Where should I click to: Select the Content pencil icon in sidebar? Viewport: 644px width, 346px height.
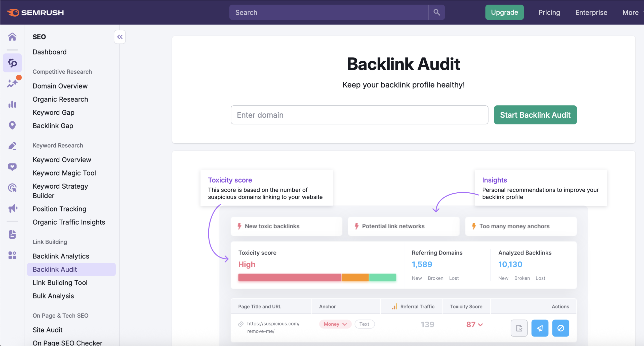pyautogui.click(x=12, y=146)
